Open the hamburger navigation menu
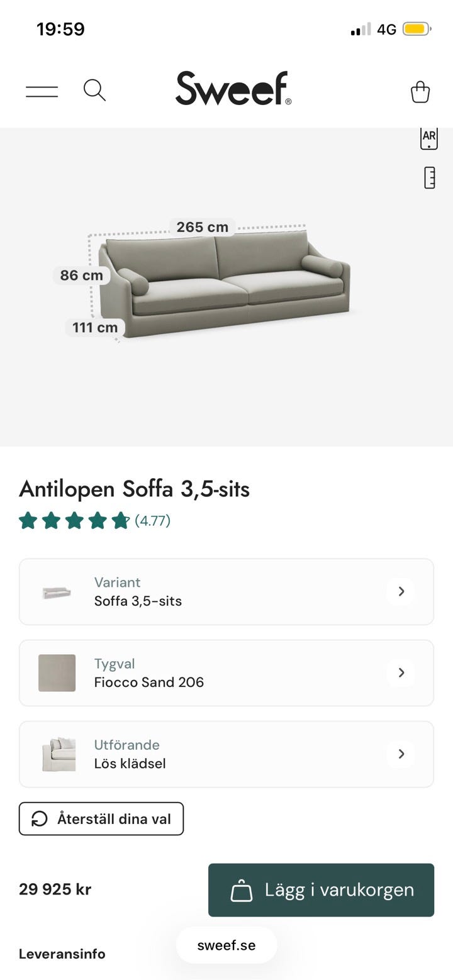This screenshot has height=980, width=453. [x=42, y=91]
